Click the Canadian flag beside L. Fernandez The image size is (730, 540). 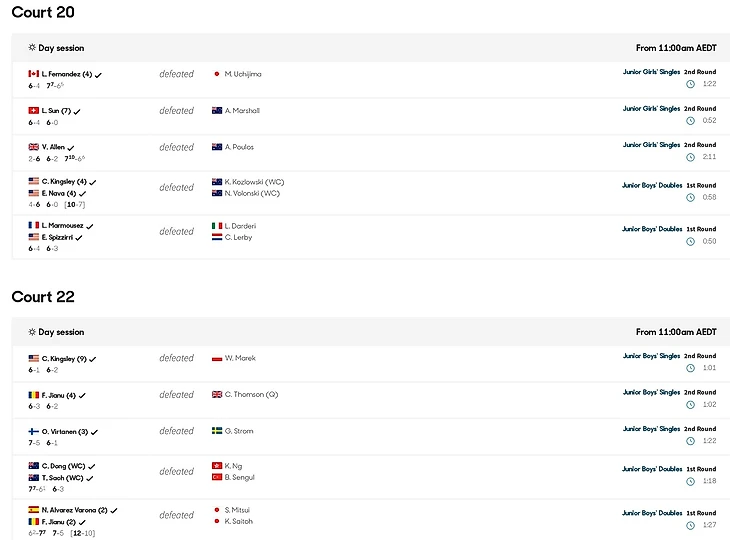coord(33,74)
